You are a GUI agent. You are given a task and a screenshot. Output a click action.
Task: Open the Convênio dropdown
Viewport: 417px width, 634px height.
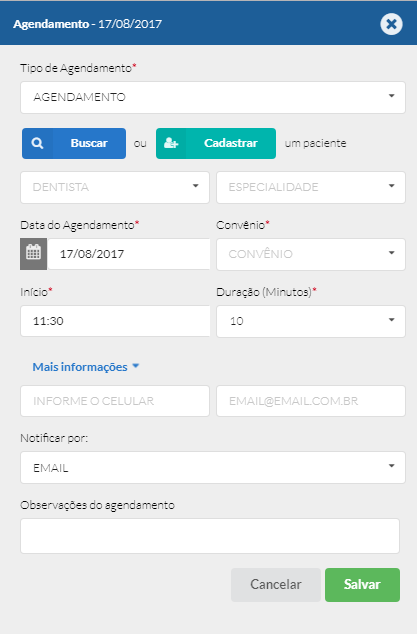311,254
